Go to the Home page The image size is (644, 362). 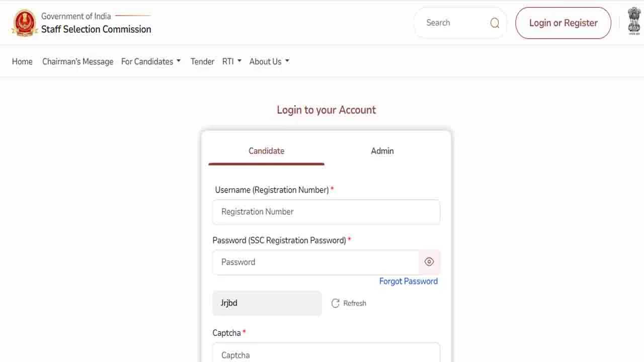22,61
